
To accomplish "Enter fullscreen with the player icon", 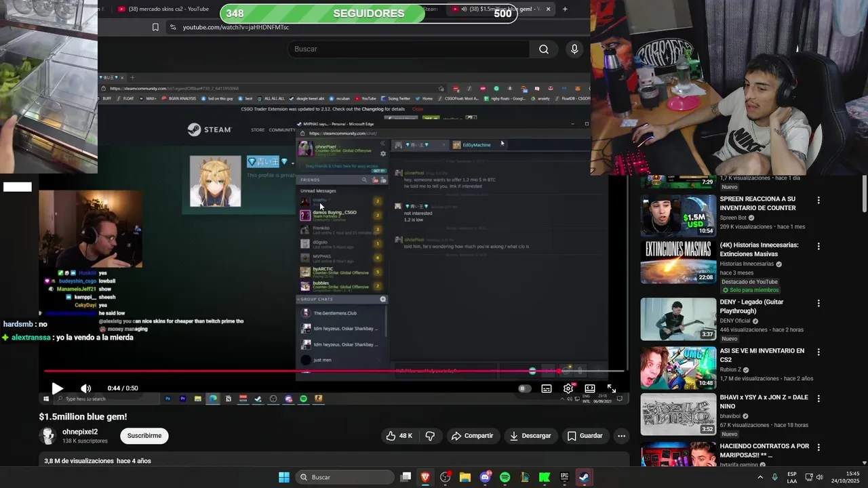I will 612,388.
